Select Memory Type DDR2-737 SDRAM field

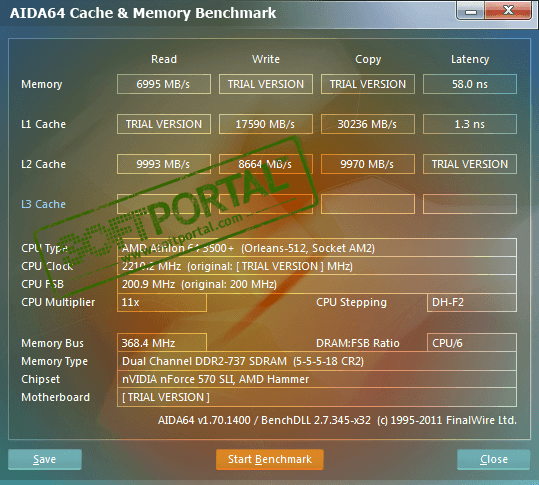point(317,361)
